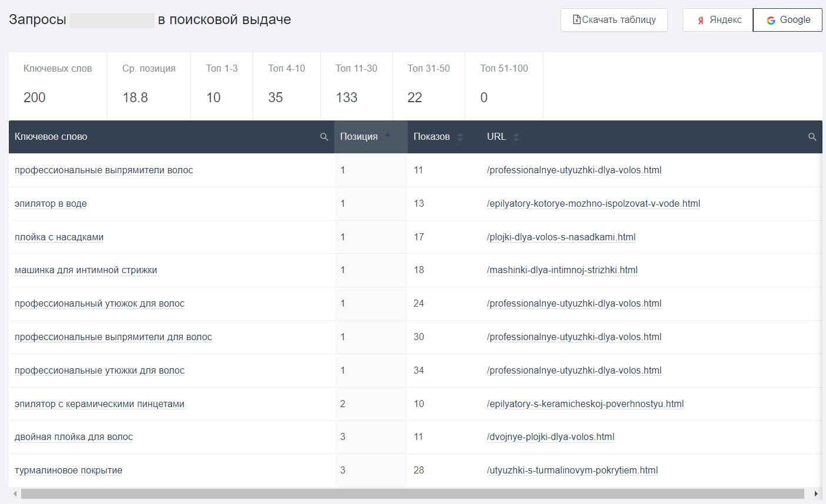826x504 pixels.
Task: Open keyword 'двойная плойка для волос'
Action: pyautogui.click(x=73, y=437)
